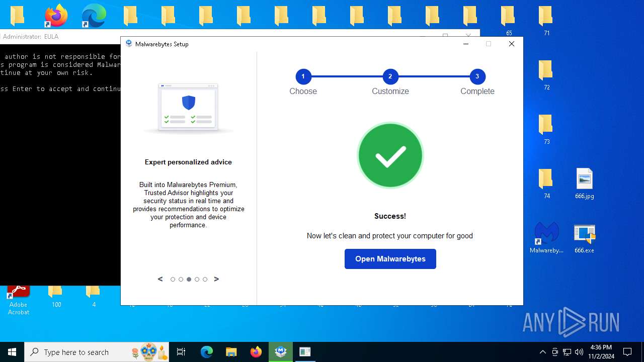Select folder 4 on desktop
Viewport: 644px width, 362px height.
coord(94,296)
